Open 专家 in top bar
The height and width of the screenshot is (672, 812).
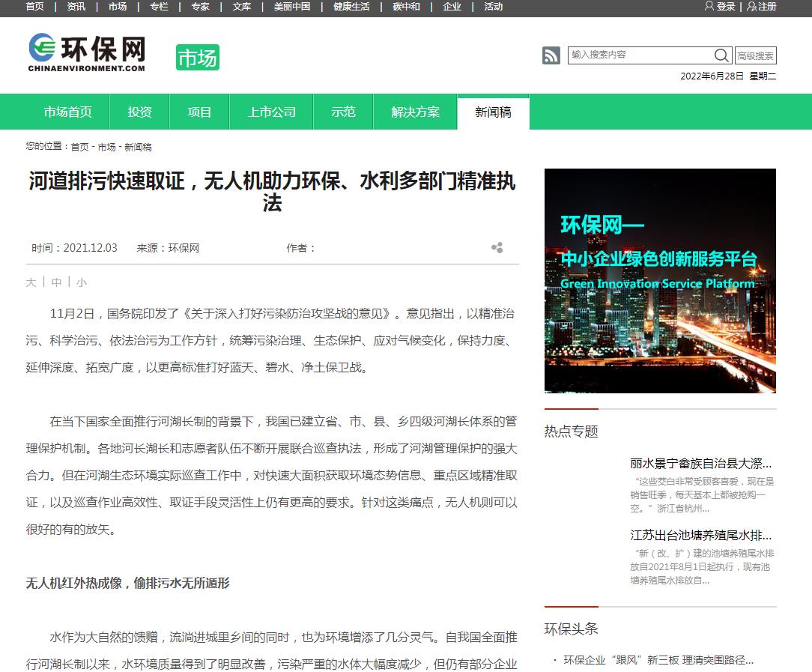click(201, 6)
